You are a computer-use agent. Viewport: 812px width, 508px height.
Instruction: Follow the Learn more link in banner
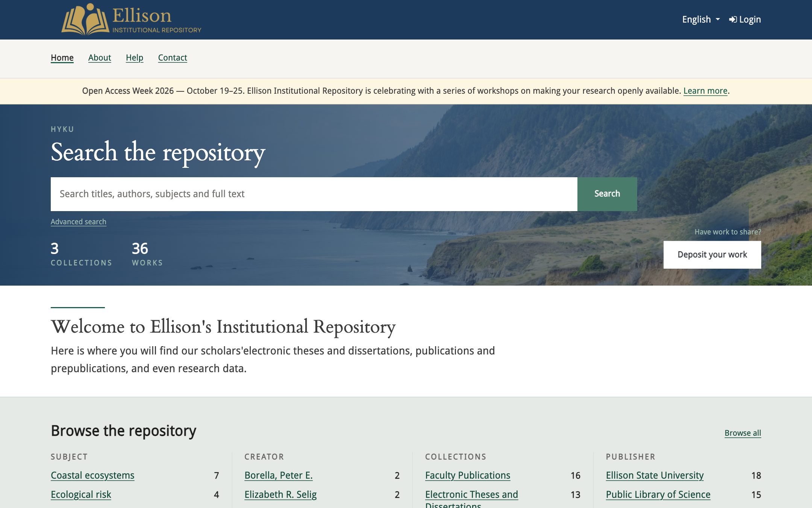[x=705, y=91]
